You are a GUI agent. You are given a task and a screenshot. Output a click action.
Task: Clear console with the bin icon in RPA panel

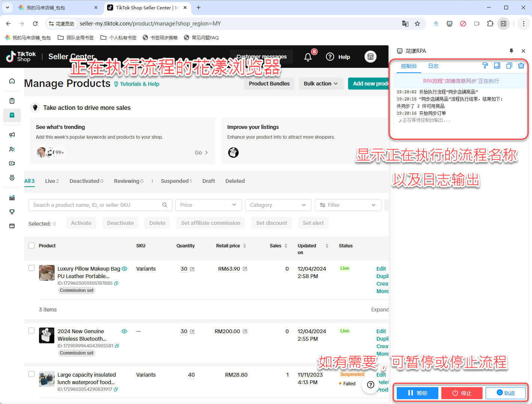coord(521,66)
